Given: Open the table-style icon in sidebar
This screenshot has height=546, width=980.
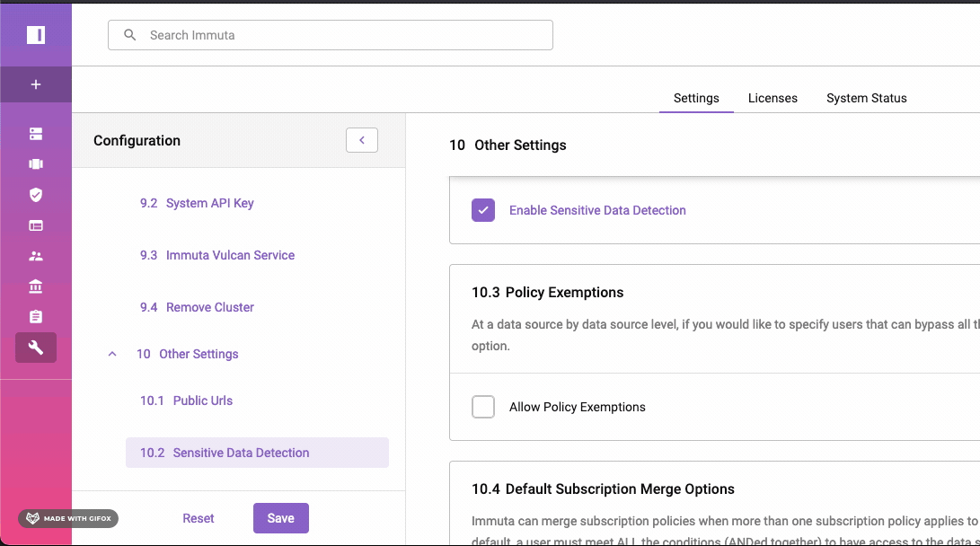Looking at the screenshot, I should [36, 225].
